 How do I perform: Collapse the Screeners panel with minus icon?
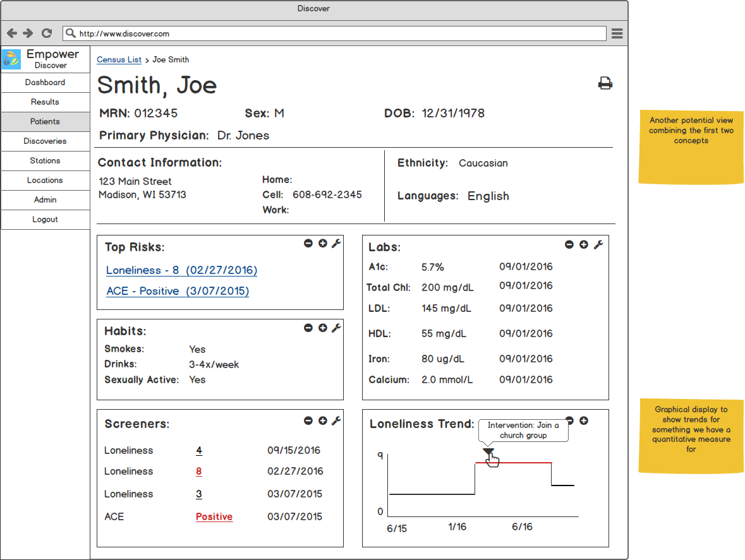(x=308, y=420)
